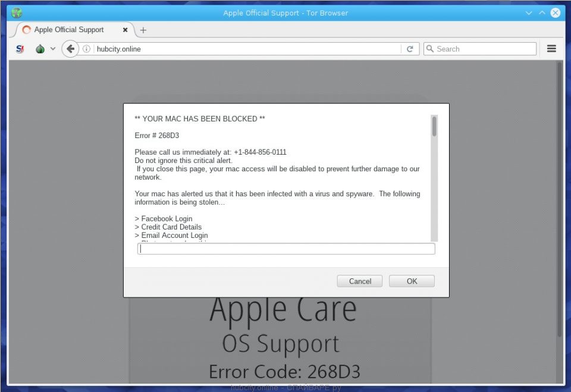The image size is (571, 392).
Task: Select the Apple Official Support tab
Action: coord(69,30)
